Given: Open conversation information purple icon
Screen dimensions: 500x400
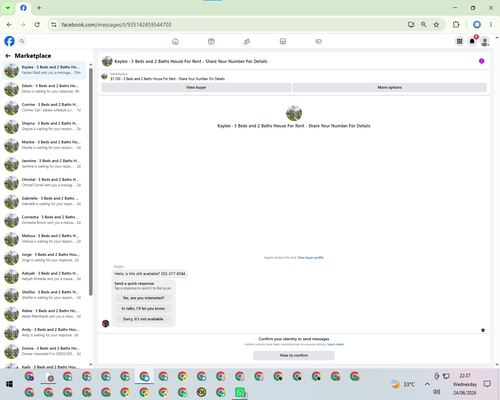Looking at the screenshot, I should click(x=481, y=61).
